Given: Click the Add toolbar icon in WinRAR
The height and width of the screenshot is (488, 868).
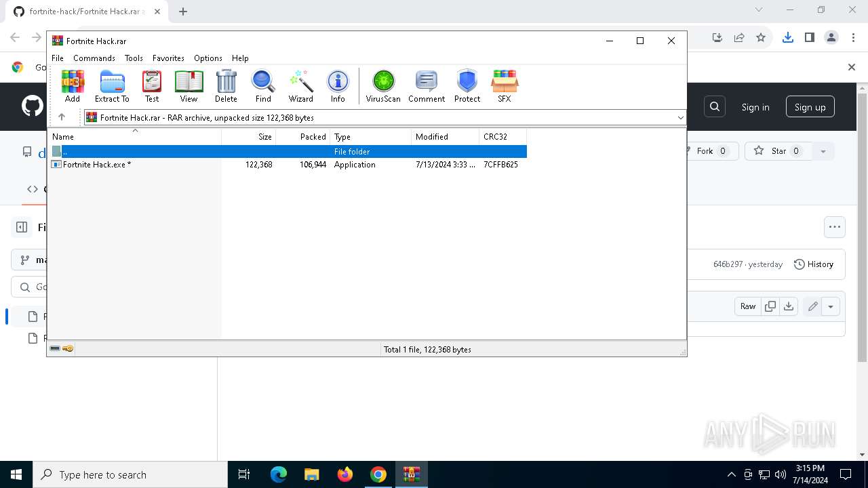Looking at the screenshot, I should 73,86.
